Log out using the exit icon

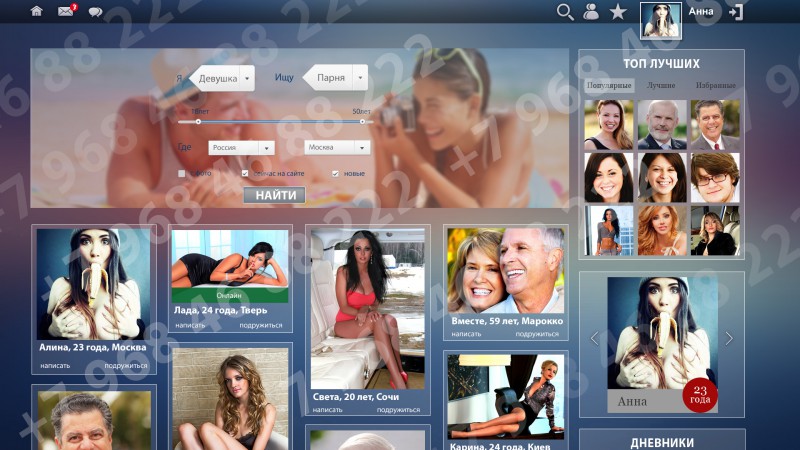(x=736, y=12)
